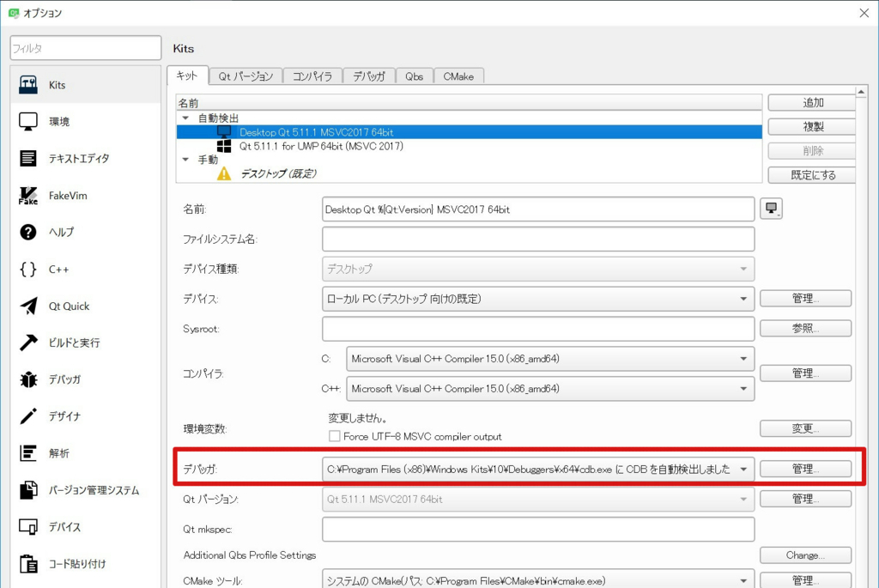
Task: Open the CMake ツール dropdown
Action: click(538, 581)
